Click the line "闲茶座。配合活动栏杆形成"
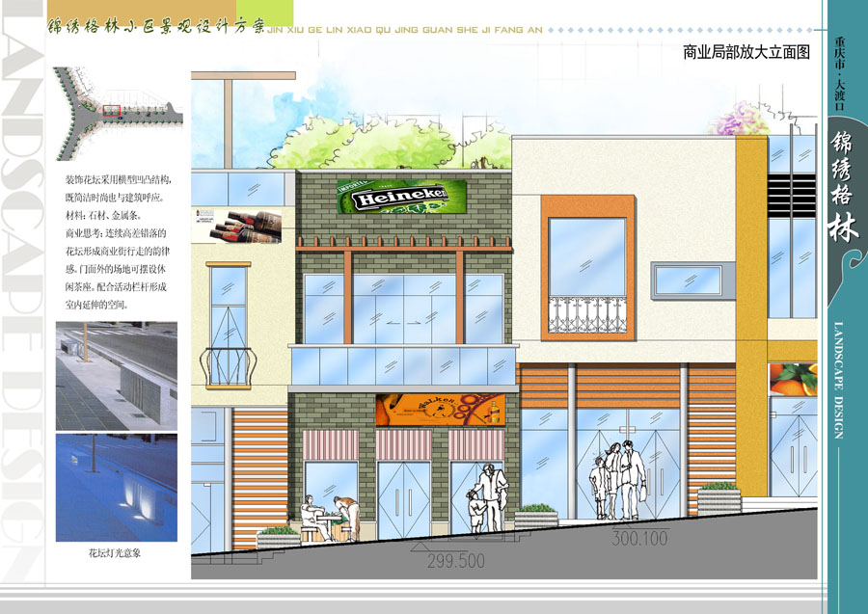The height and width of the screenshot is (614, 868). tap(116, 287)
